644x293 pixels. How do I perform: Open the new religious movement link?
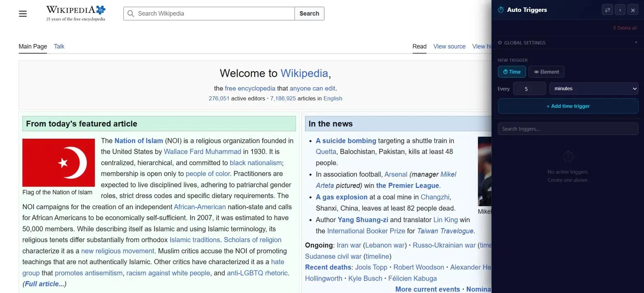click(x=118, y=251)
